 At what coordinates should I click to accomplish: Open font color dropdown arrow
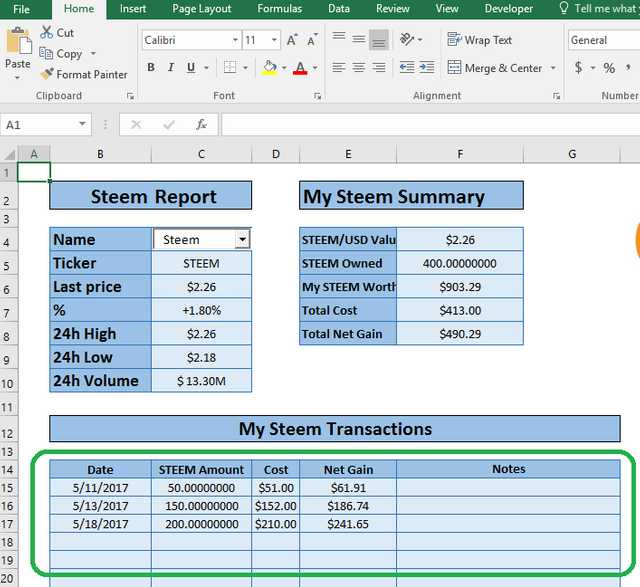pos(315,68)
